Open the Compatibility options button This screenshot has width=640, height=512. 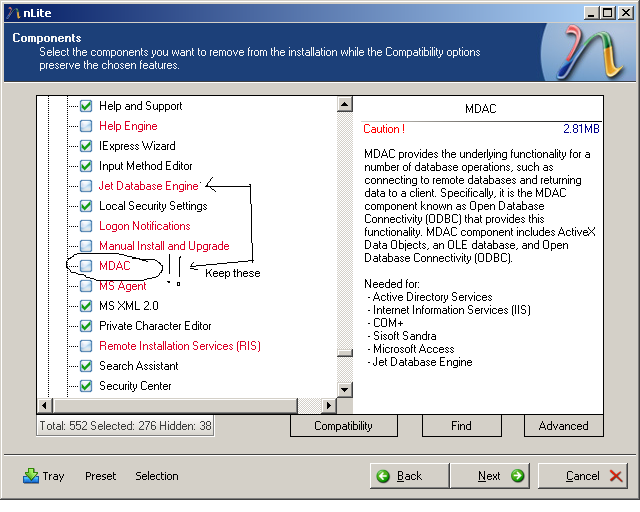pyautogui.click(x=343, y=426)
